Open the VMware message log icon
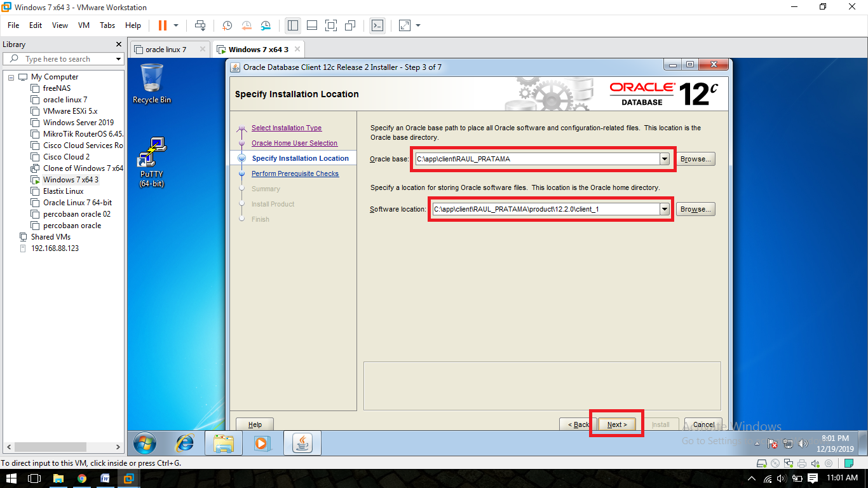The image size is (868, 488). [848, 463]
